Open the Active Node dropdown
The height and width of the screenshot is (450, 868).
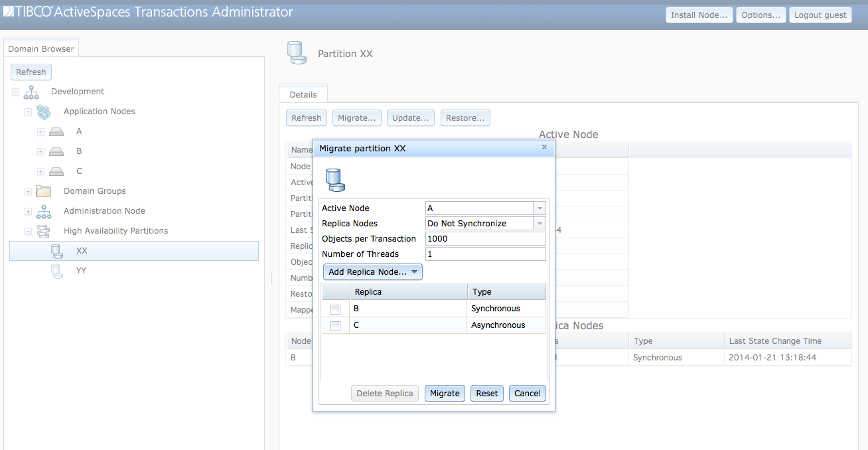tap(539, 208)
